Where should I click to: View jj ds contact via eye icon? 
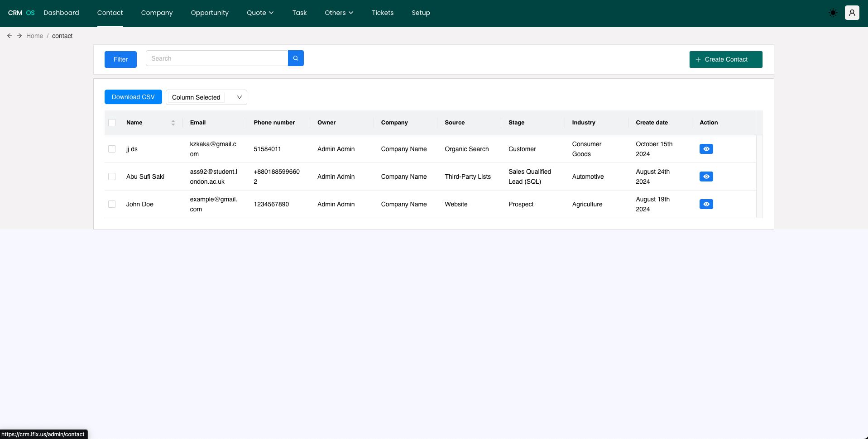[706, 149]
